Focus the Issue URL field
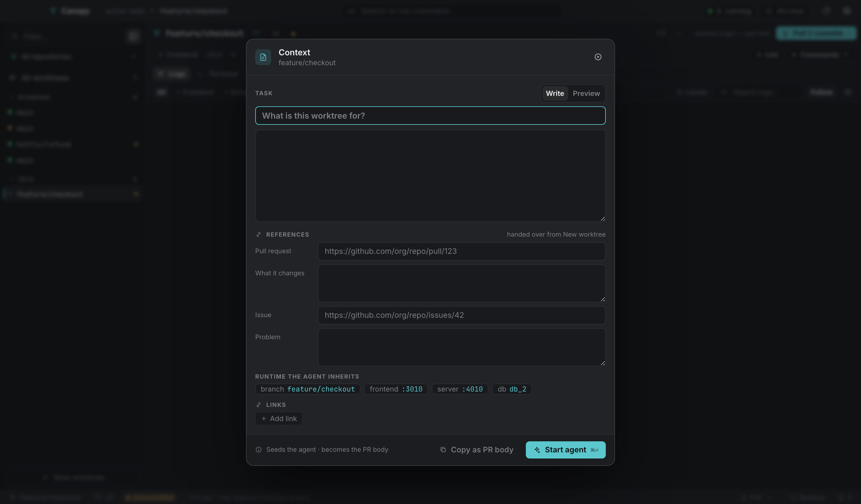The image size is (861, 504). [462, 315]
